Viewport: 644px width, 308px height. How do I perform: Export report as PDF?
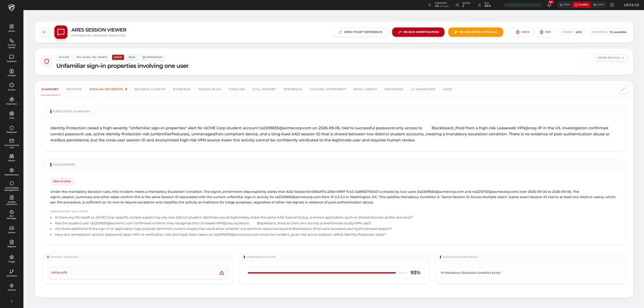[x=546, y=32]
